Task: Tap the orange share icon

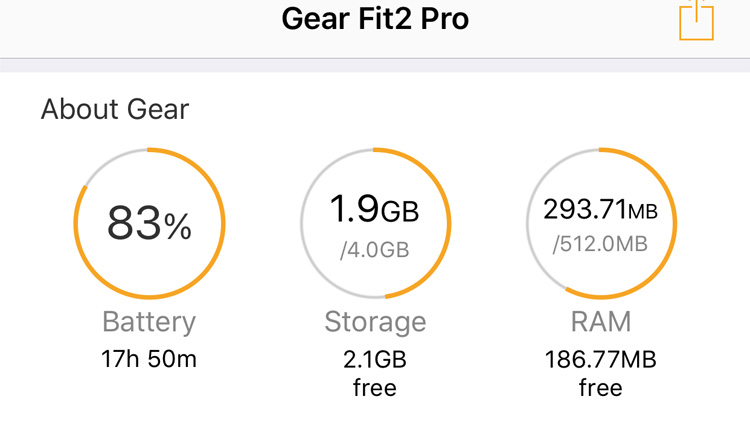Action: coord(696,20)
